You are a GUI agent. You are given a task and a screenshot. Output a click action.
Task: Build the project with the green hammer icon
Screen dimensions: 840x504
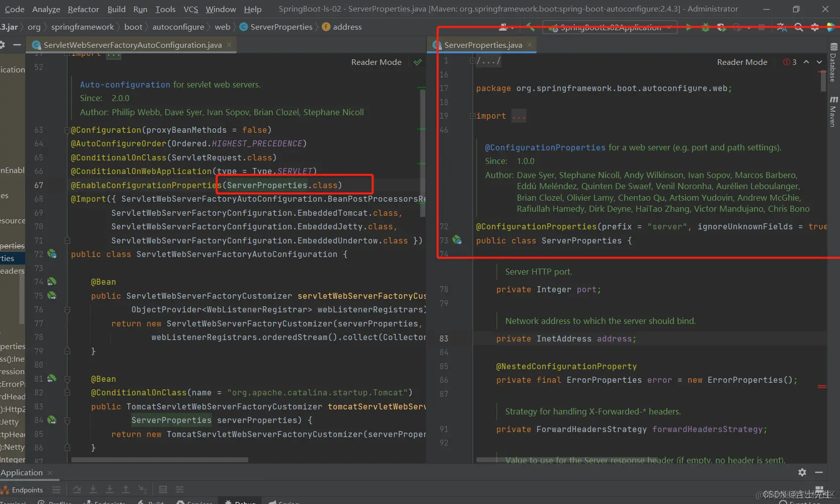click(x=529, y=27)
